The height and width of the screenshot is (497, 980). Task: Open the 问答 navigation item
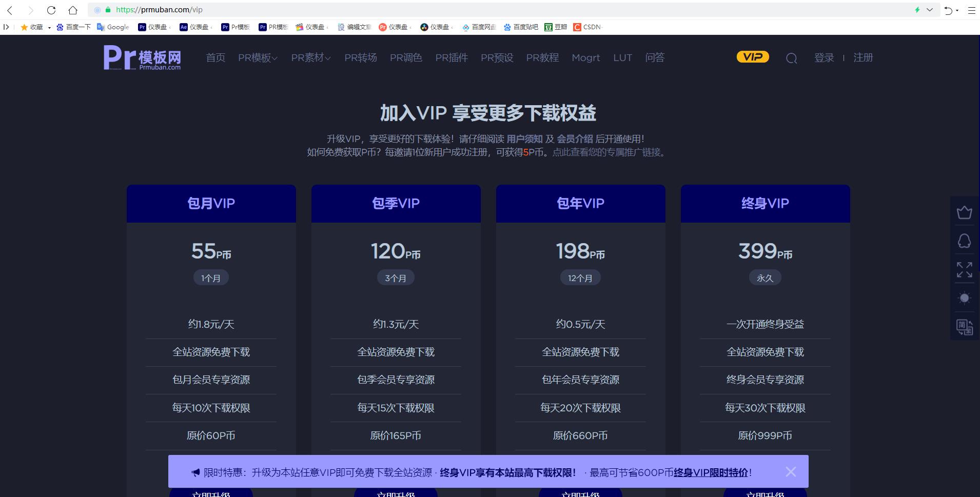[654, 58]
